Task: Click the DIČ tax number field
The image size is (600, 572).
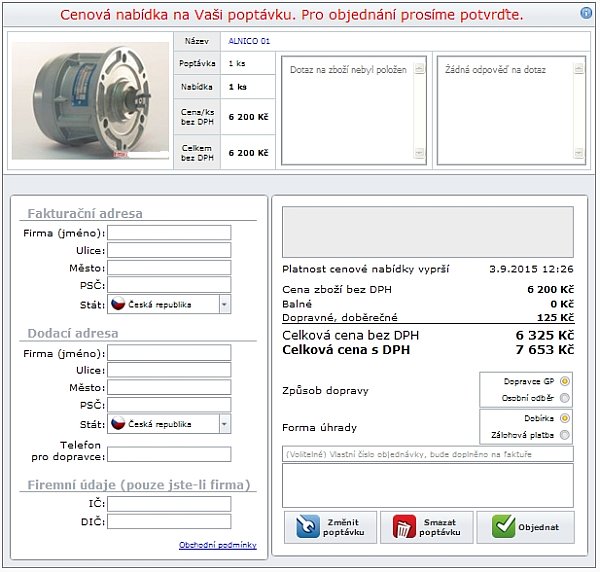Action: (169, 521)
